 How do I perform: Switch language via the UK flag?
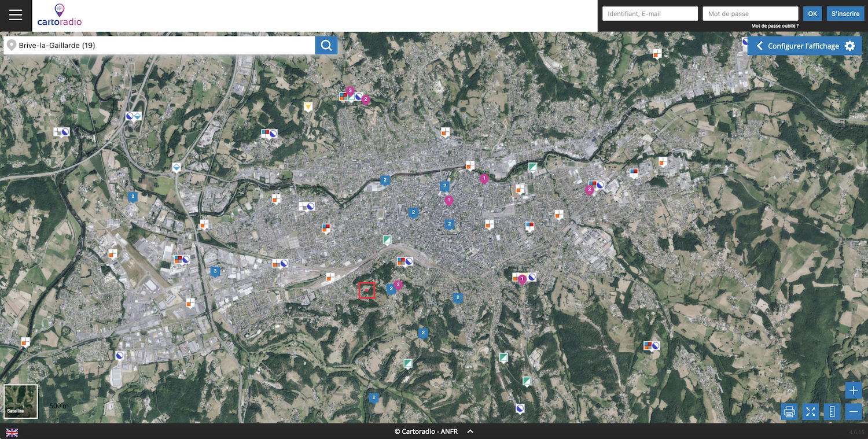[12, 432]
